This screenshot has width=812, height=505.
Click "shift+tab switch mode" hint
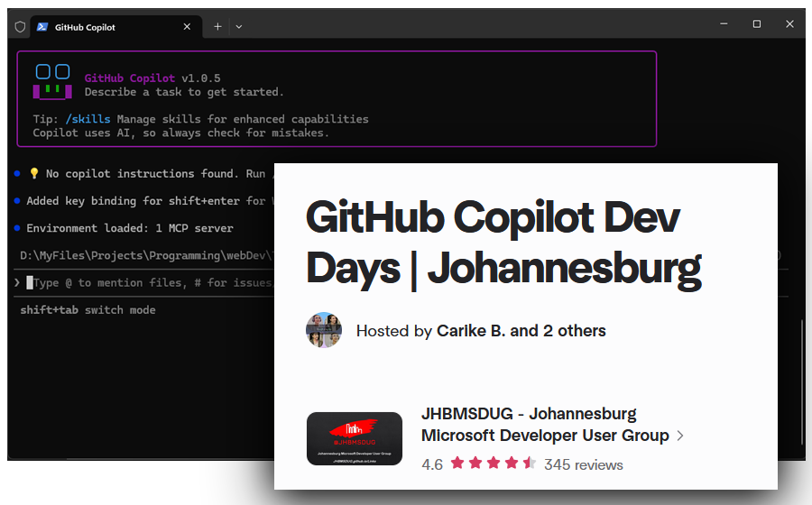click(x=88, y=310)
